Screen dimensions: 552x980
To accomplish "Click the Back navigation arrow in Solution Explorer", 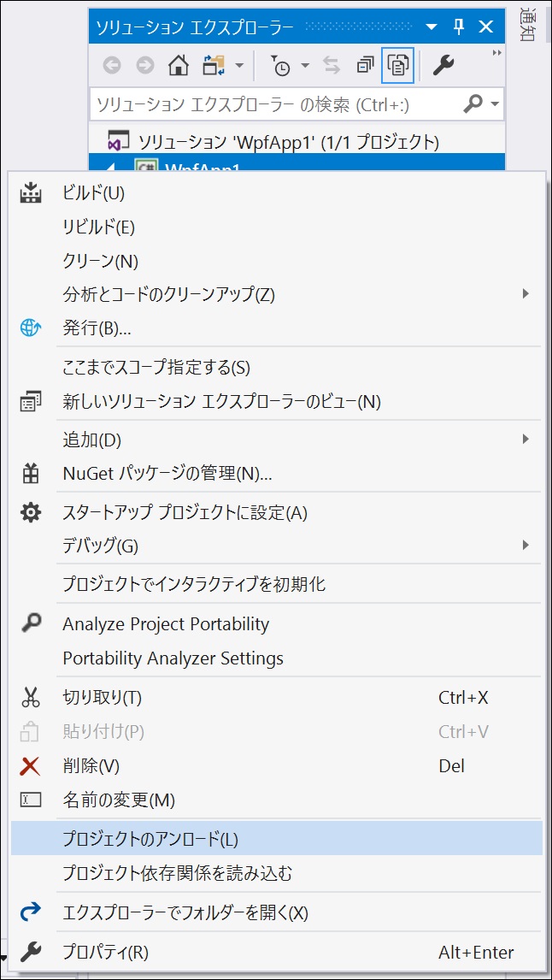I will click(112, 65).
